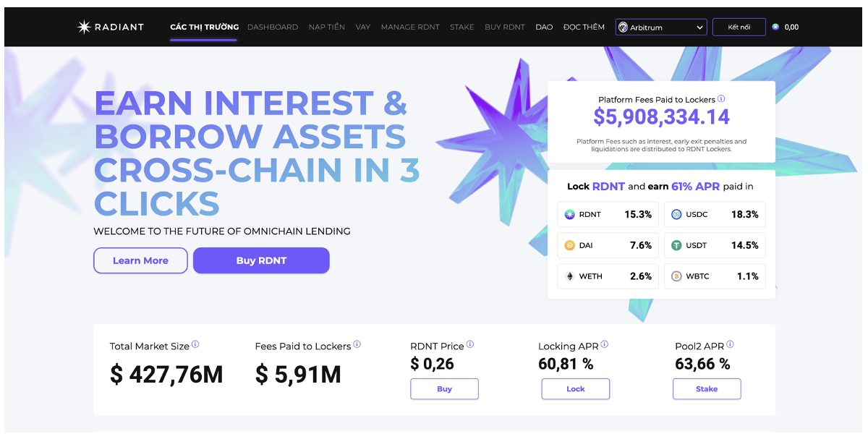This screenshot has height=434, width=868.
Task: Click the WBTC token icon
Action: (676, 276)
